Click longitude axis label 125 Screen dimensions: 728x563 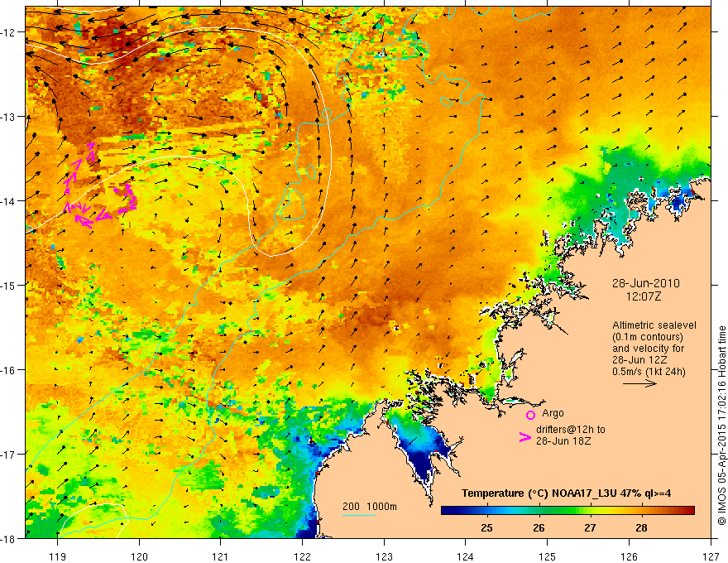pos(548,556)
